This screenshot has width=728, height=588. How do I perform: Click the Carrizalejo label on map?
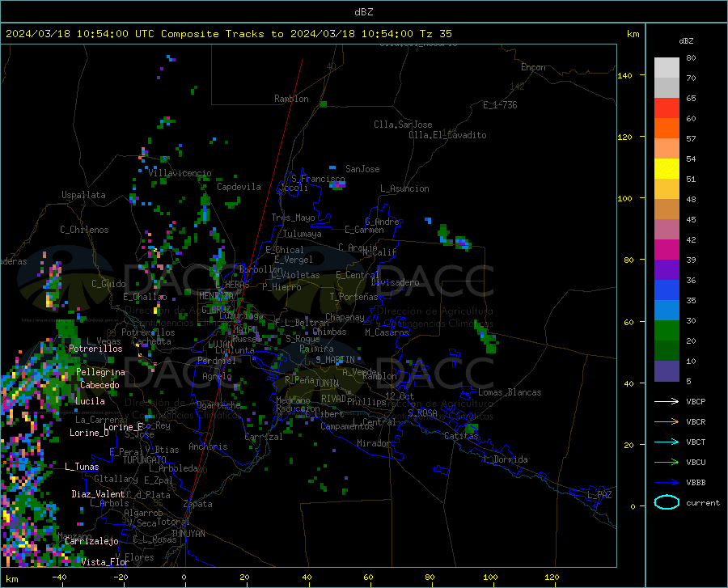click(91, 541)
